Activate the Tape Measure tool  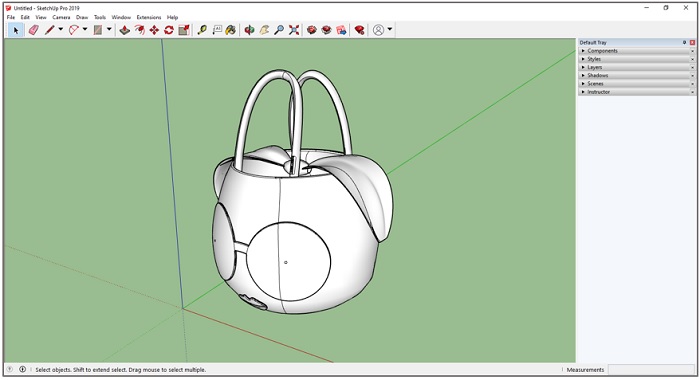pos(202,30)
